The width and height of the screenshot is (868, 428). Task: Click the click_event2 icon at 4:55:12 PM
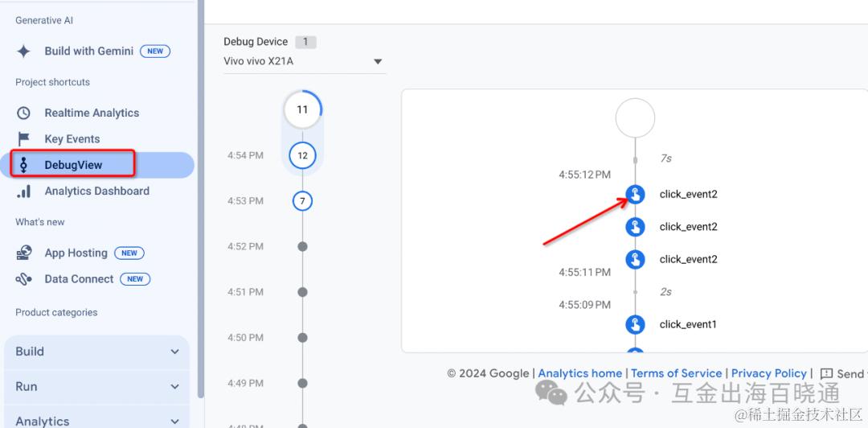[x=635, y=194]
